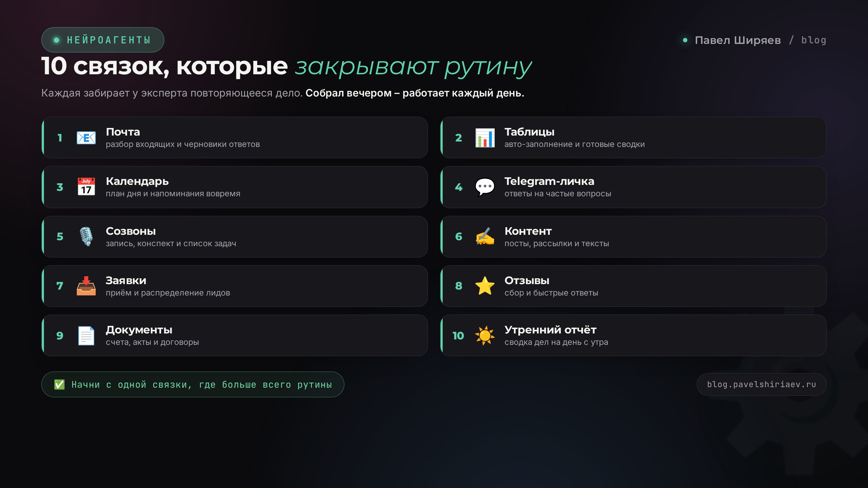Click "разбор входящих и черновики ответов" text
This screenshot has width=868, height=488.
tap(183, 144)
